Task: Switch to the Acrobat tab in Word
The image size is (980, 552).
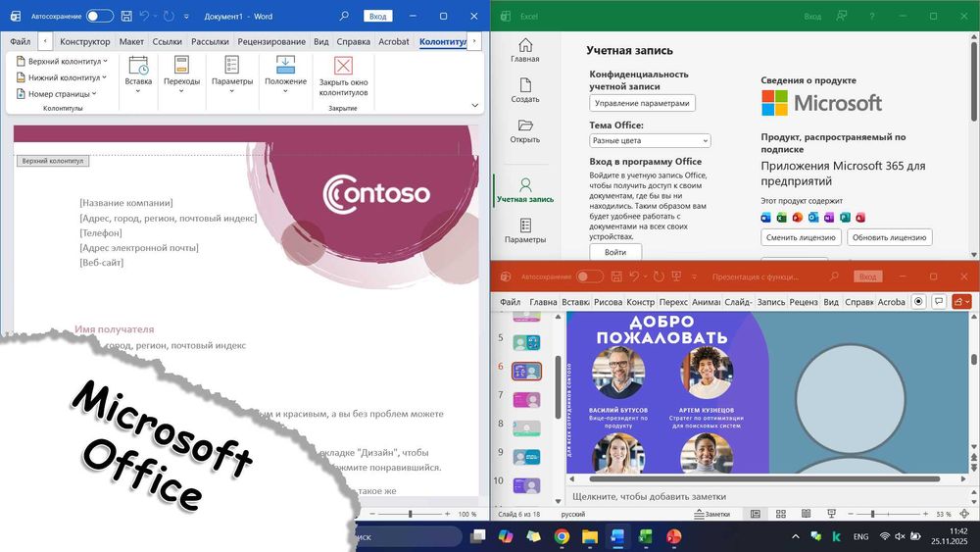Action: [394, 41]
